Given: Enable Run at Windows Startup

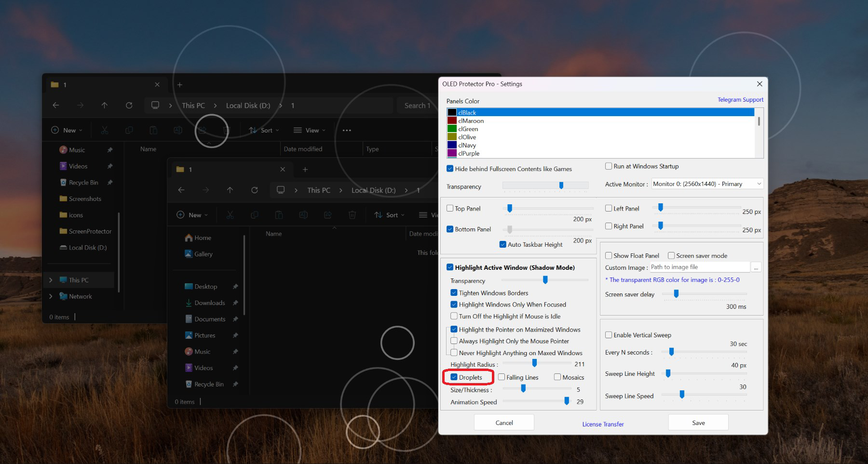Looking at the screenshot, I should 609,166.
